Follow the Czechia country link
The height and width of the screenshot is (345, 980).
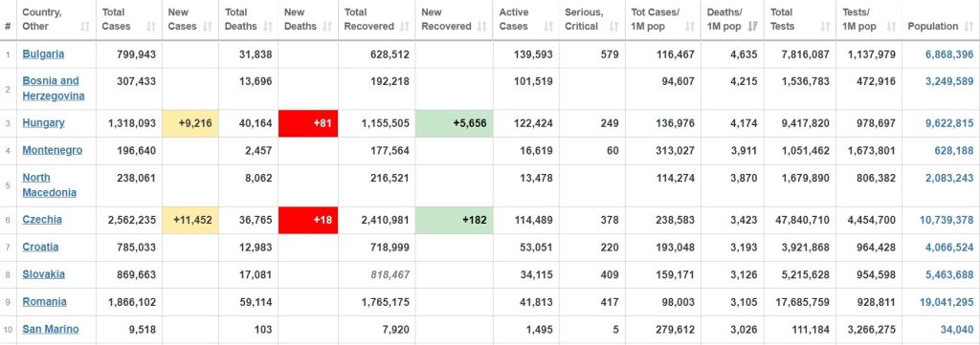[42, 220]
